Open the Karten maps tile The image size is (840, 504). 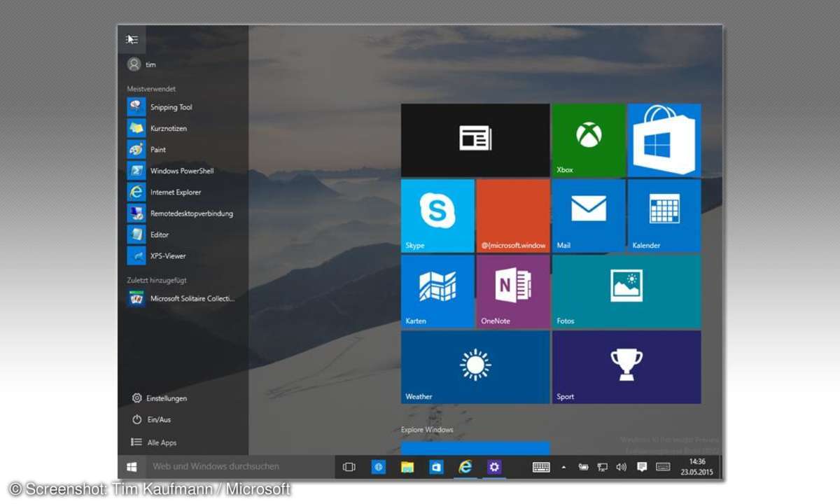tap(437, 291)
